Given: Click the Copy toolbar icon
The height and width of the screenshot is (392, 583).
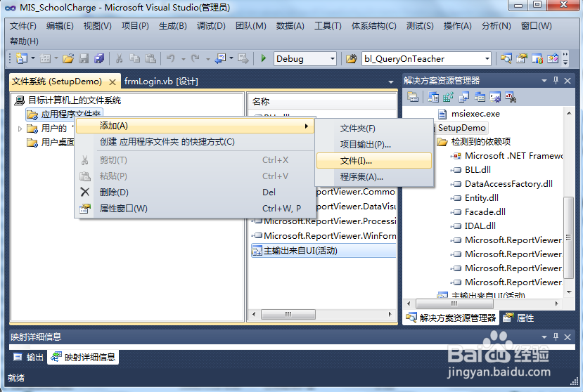Looking at the screenshot, I should [x=134, y=58].
